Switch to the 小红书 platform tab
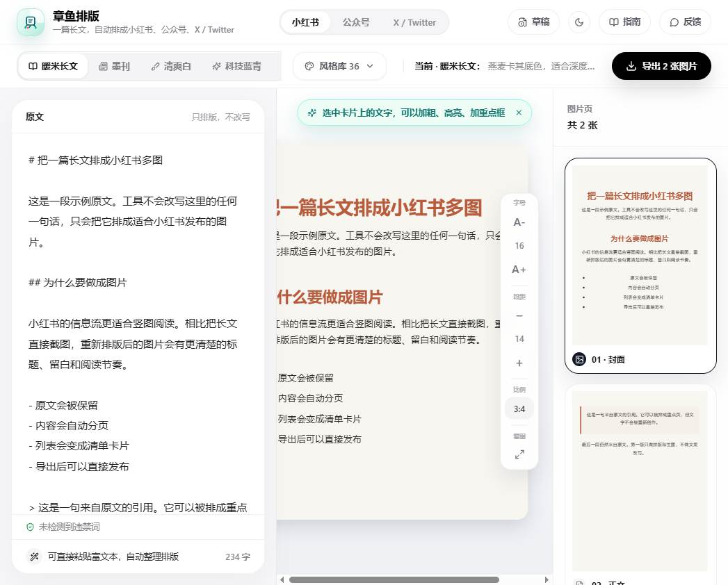 pyautogui.click(x=305, y=22)
